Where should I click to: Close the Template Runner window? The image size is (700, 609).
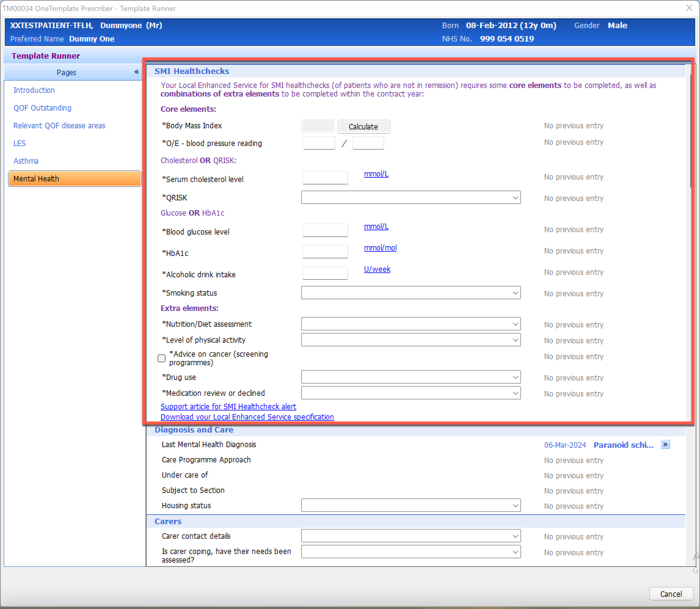pyautogui.click(x=689, y=8)
